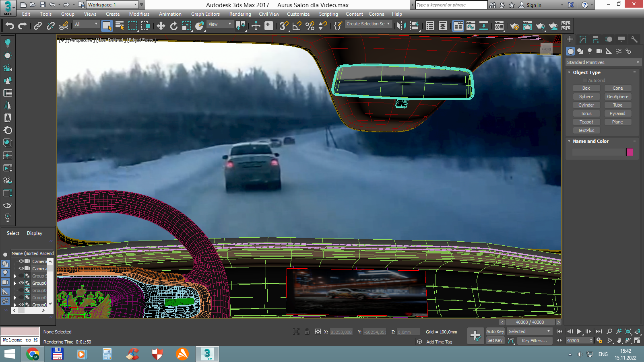Open the All selection filter dropdown
The height and width of the screenshot is (362, 644).
[x=86, y=24]
